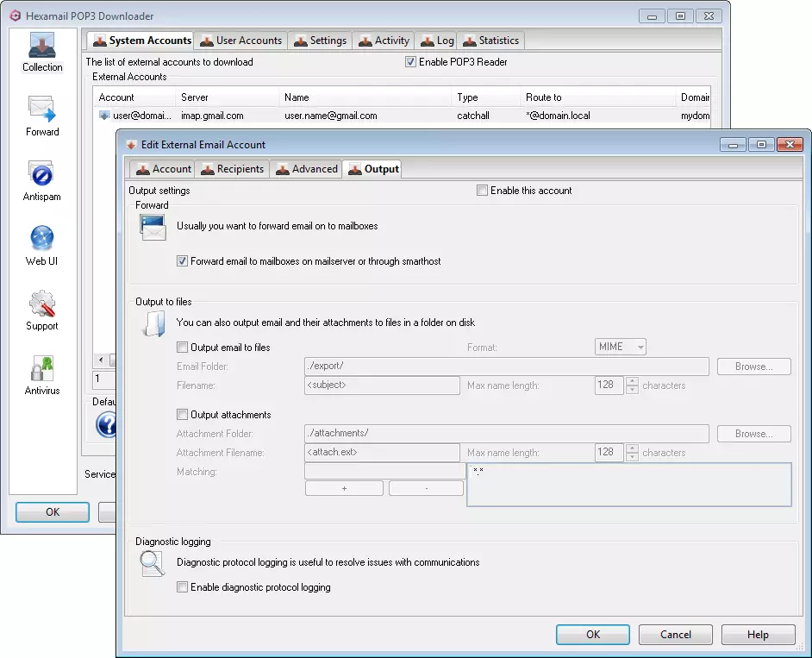The width and height of the screenshot is (812, 658).
Task: Decrease attachment Max name length stepper
Action: (x=632, y=457)
